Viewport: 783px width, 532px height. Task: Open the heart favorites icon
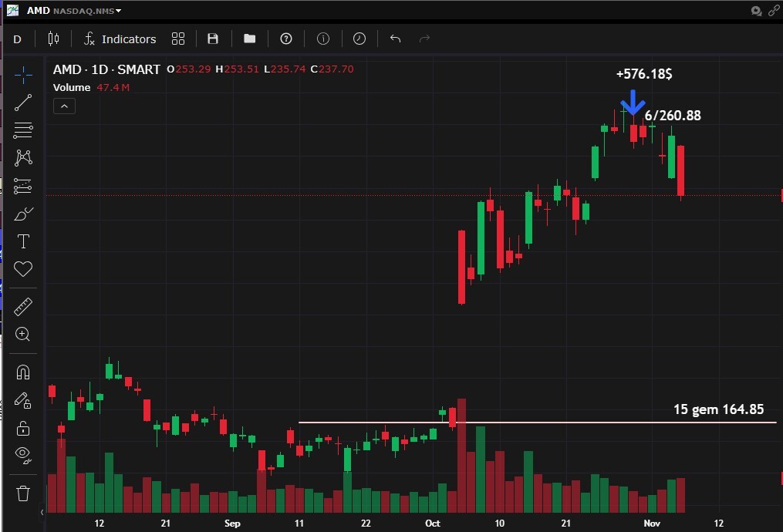tap(23, 269)
